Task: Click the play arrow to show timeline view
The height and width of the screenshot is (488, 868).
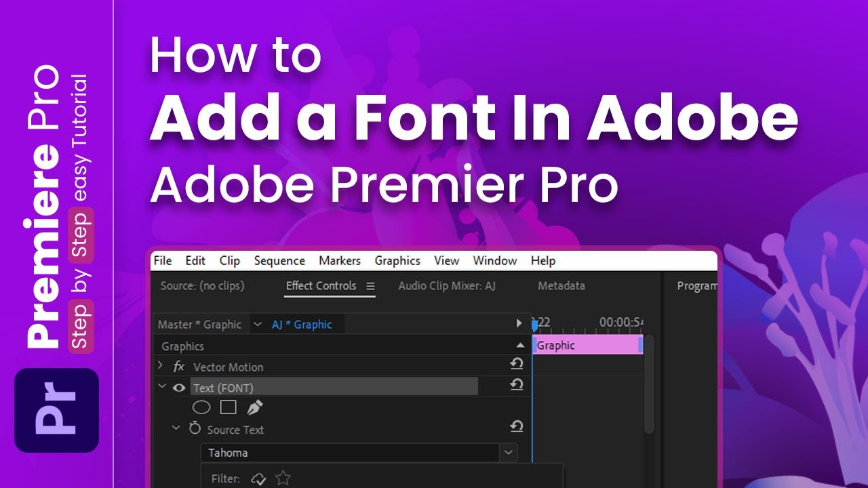Action: tap(519, 324)
